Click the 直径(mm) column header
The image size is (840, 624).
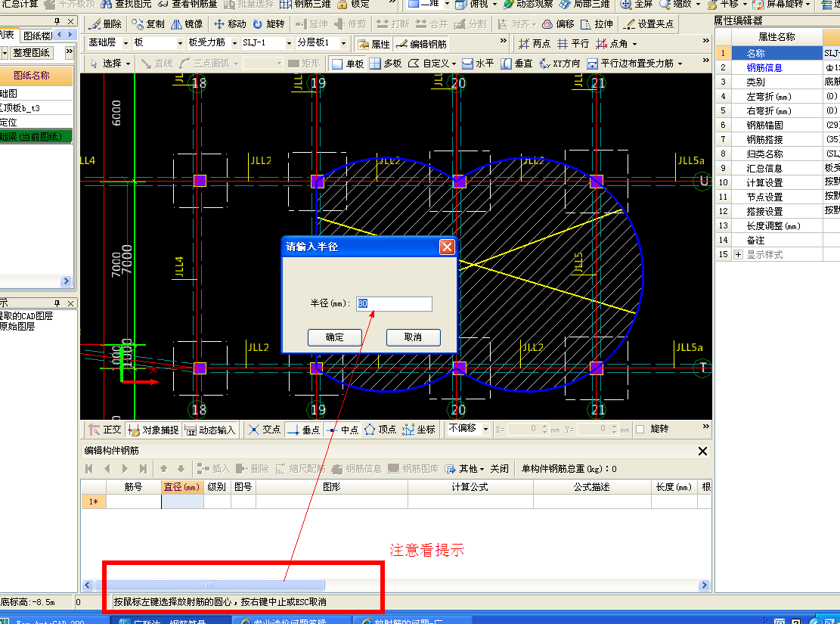(x=181, y=487)
